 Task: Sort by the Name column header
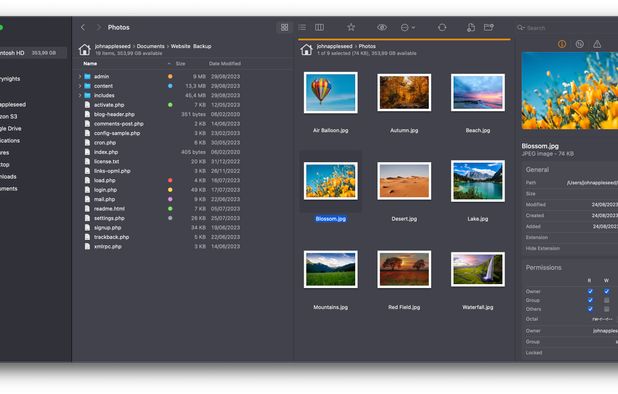pos(90,63)
